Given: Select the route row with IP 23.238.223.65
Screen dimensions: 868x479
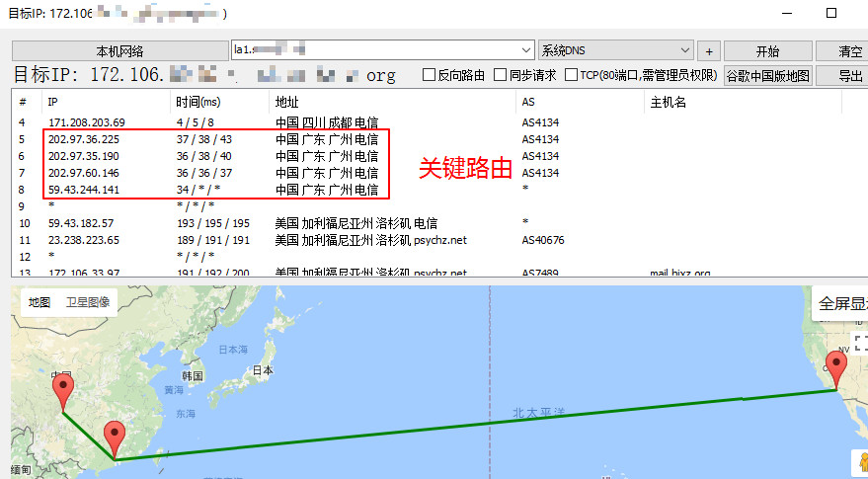Looking at the screenshot, I should [84, 240].
